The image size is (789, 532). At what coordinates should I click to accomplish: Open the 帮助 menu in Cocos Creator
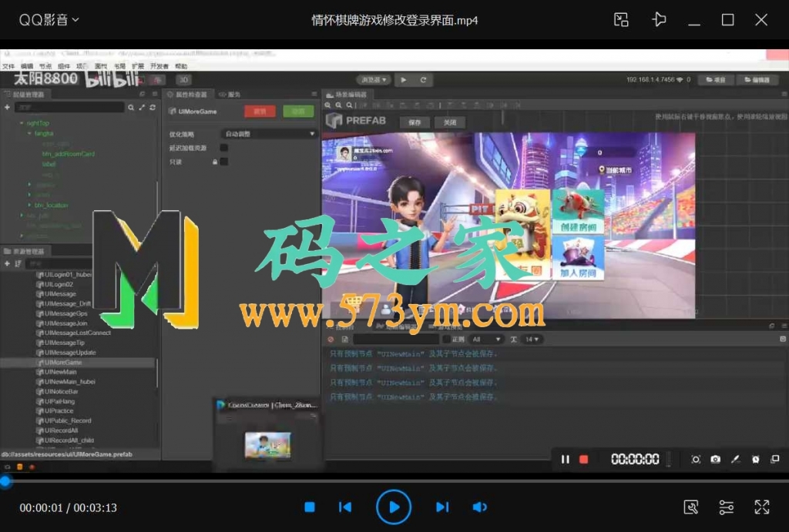181,66
